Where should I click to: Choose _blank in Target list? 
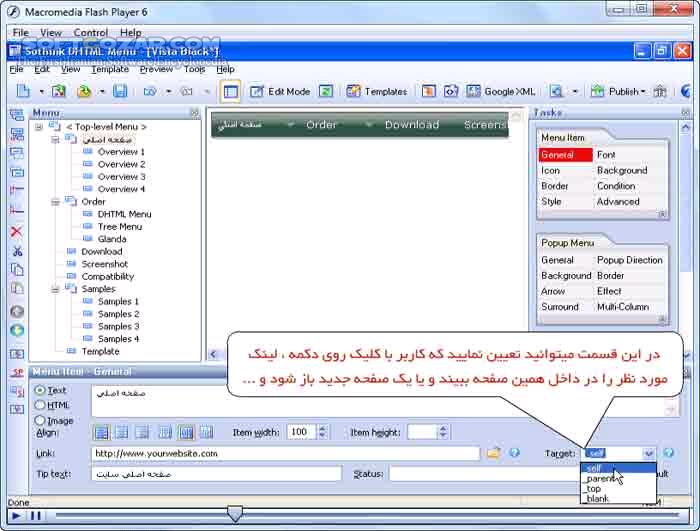tap(618, 498)
